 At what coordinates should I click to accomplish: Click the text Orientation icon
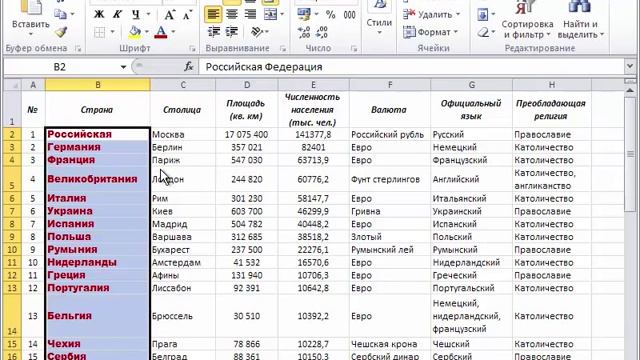coord(257,32)
